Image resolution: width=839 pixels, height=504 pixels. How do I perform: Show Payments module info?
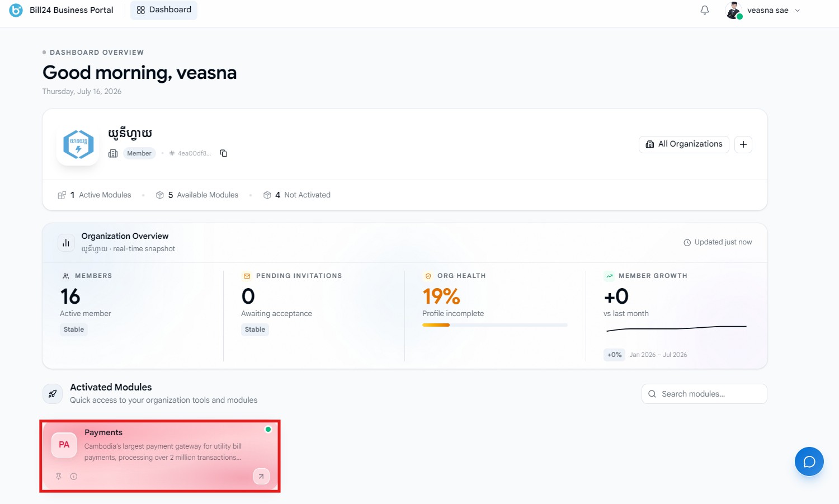coord(74,477)
